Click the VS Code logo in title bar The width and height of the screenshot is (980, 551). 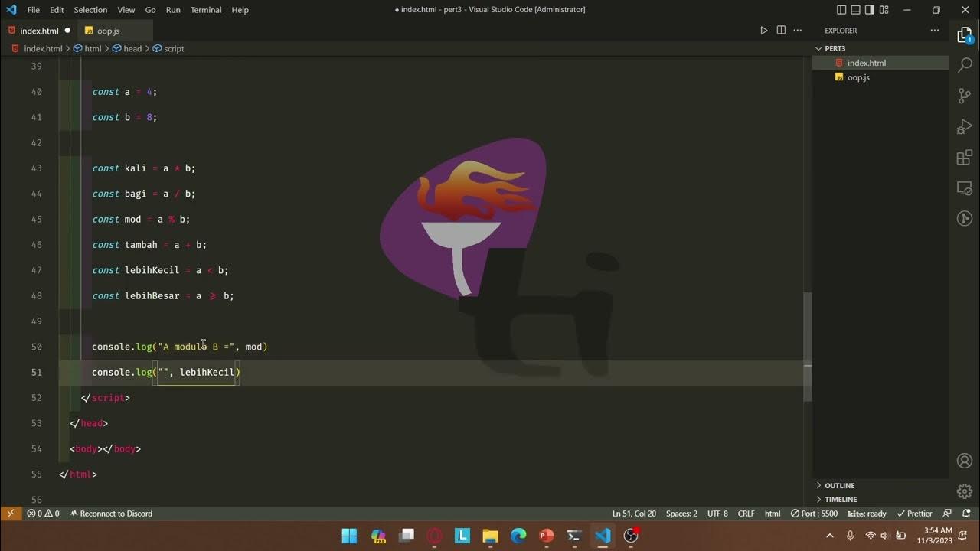(11, 10)
